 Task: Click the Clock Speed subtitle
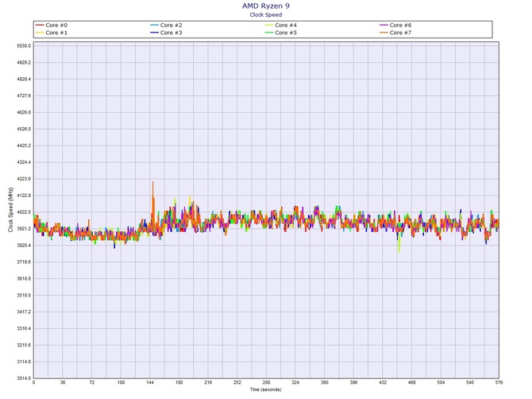[x=266, y=14]
